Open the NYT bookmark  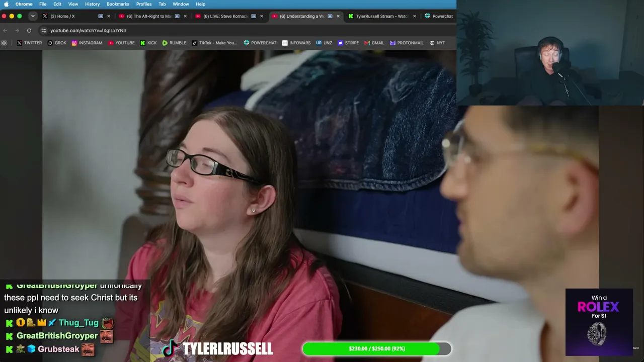(437, 43)
